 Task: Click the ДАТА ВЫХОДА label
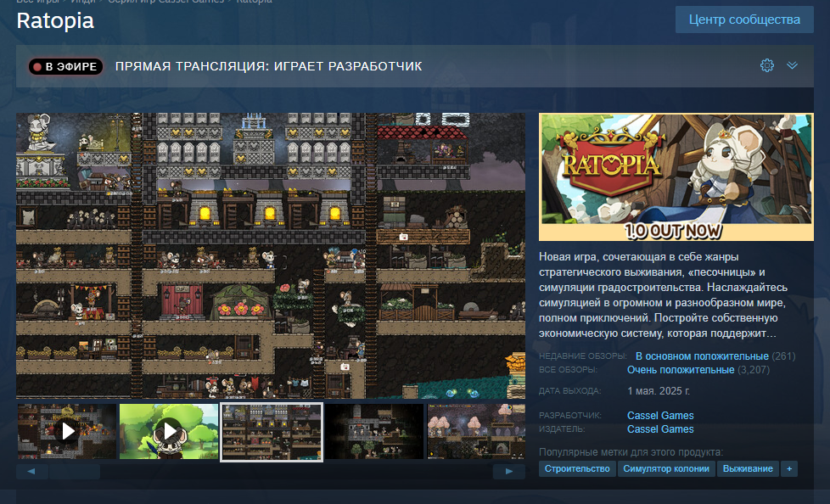click(570, 391)
